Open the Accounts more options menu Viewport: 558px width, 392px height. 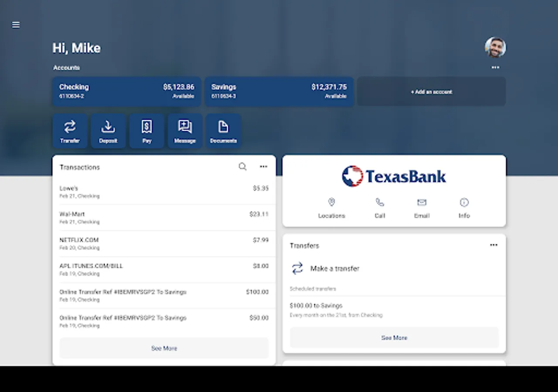click(x=495, y=68)
